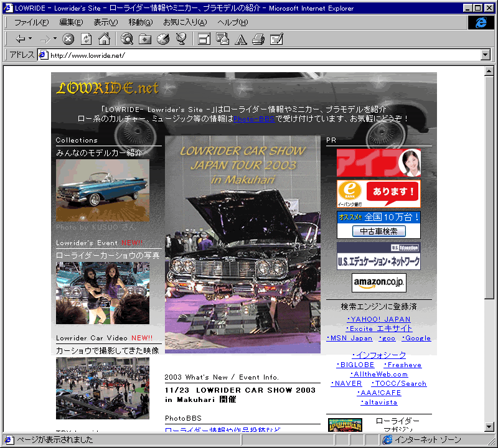The height and width of the screenshot is (448, 498).
Task: Open the Search pane from the toolbar
Action: pos(127,39)
